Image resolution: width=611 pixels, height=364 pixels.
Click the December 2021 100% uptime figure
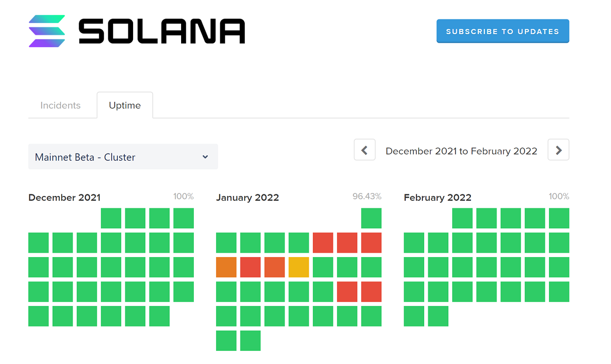click(x=183, y=196)
